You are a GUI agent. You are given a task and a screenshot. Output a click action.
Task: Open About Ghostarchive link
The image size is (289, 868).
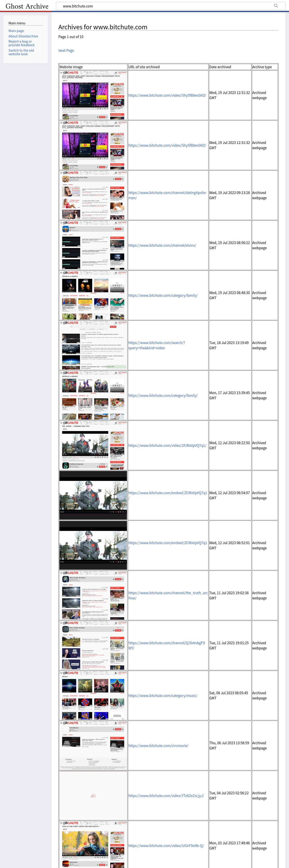pyautogui.click(x=23, y=36)
